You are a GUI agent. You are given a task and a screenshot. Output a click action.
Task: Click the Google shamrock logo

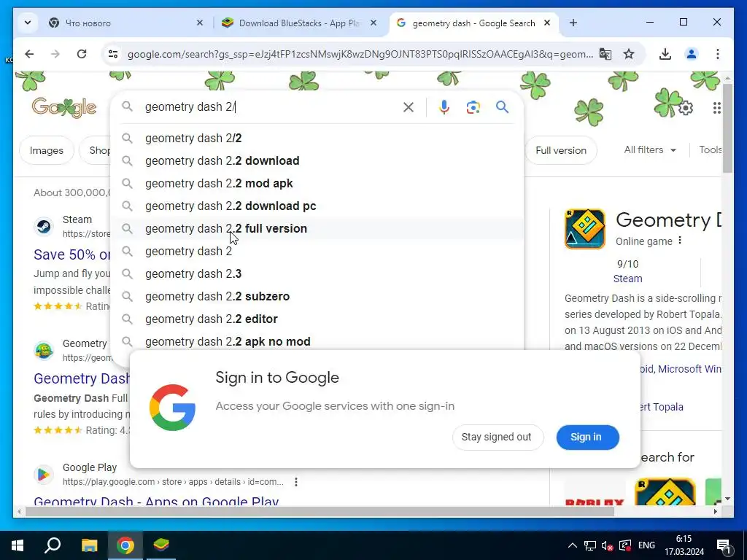[x=64, y=107]
